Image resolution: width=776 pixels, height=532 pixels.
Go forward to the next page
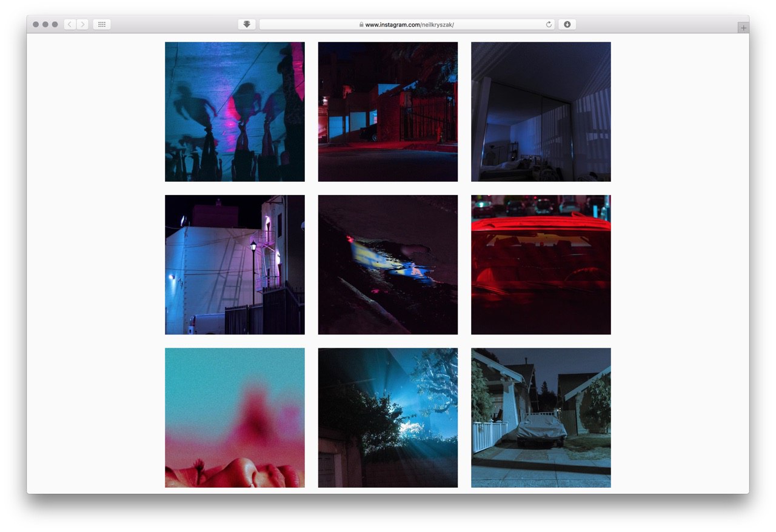click(x=82, y=24)
